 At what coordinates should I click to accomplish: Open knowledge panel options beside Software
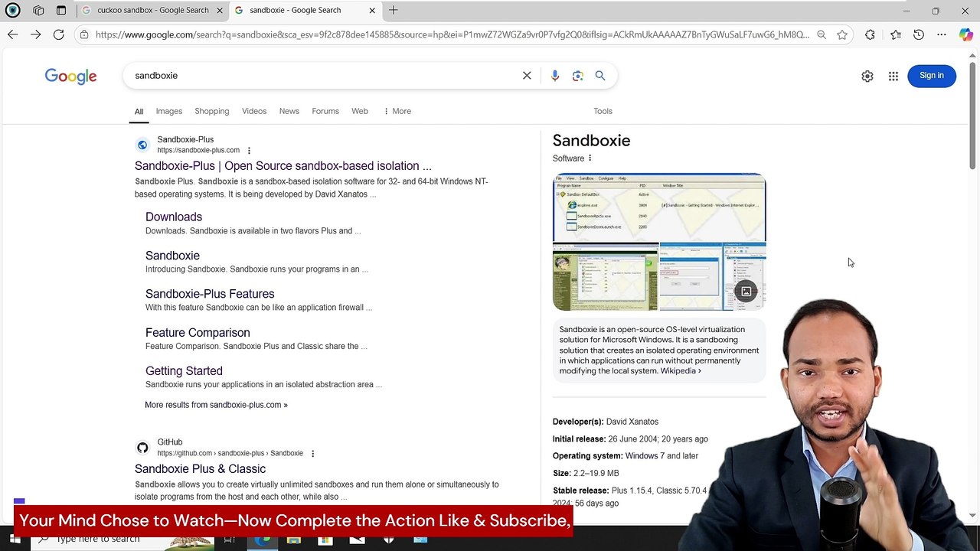point(590,158)
